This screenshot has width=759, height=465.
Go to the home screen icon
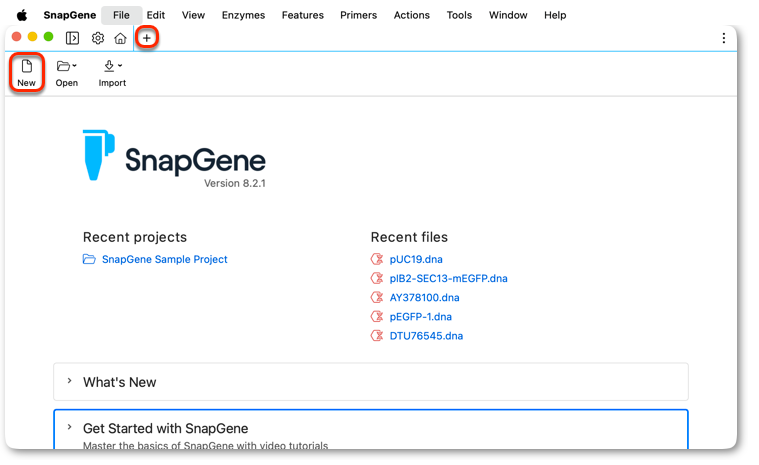pyautogui.click(x=120, y=38)
